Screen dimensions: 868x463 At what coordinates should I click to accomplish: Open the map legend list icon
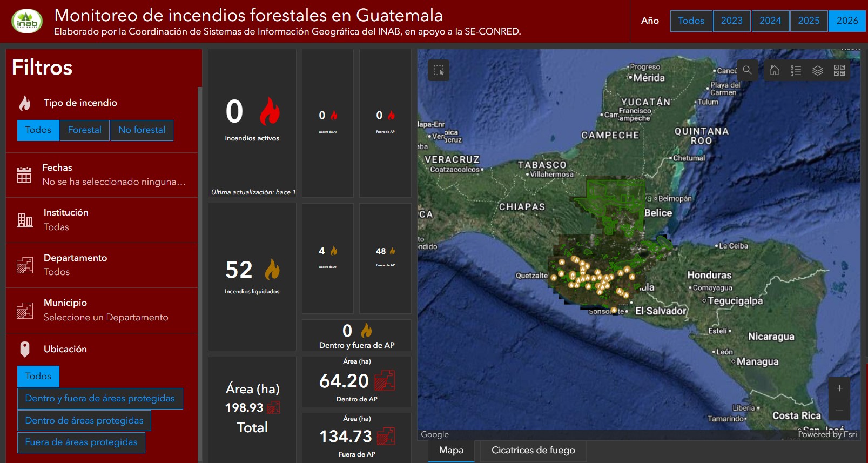[x=796, y=71]
